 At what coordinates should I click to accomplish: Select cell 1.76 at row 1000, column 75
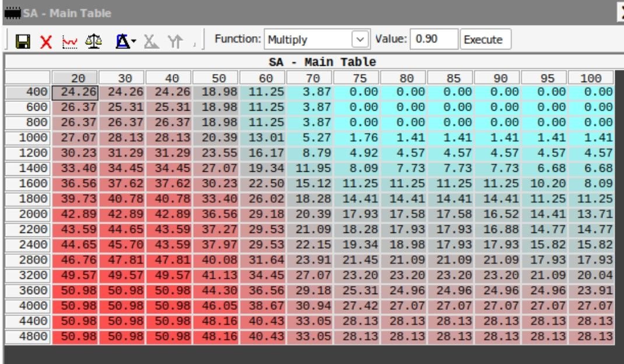357,139
